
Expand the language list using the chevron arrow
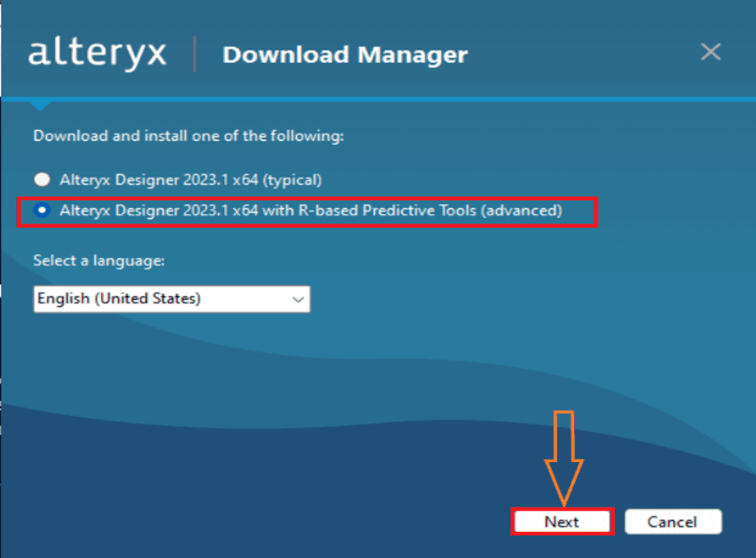click(298, 300)
